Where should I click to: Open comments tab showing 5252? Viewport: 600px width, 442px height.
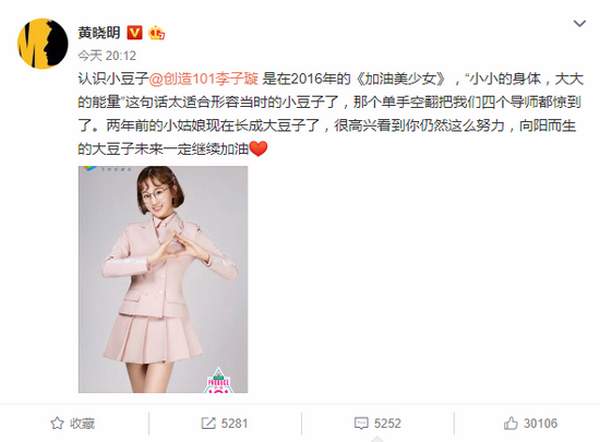[378, 423]
